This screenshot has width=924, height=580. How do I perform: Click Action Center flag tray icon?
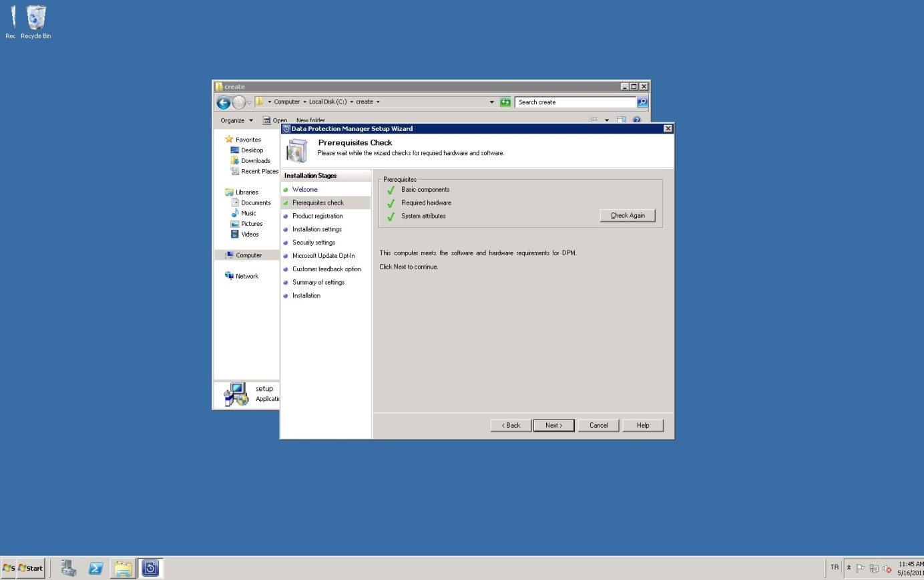pyautogui.click(x=861, y=569)
